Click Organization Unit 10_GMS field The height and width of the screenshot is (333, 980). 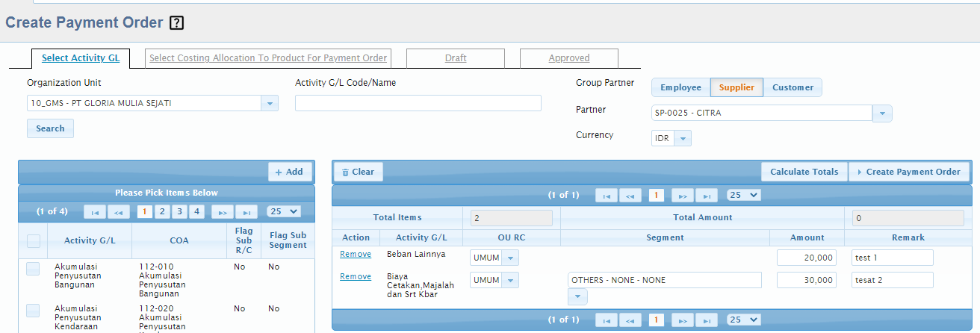[x=144, y=103]
